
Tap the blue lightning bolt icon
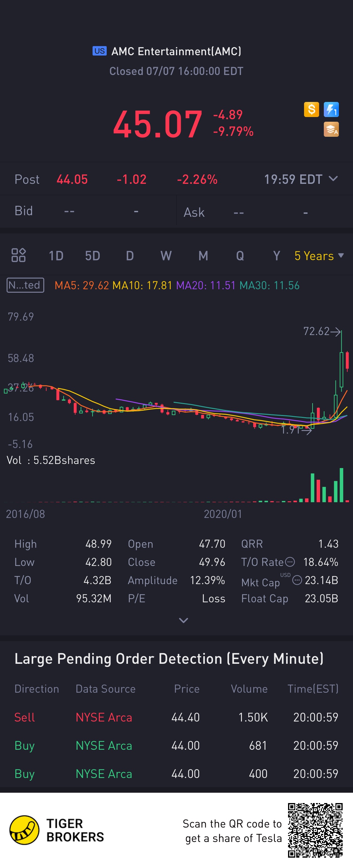pyautogui.click(x=331, y=109)
